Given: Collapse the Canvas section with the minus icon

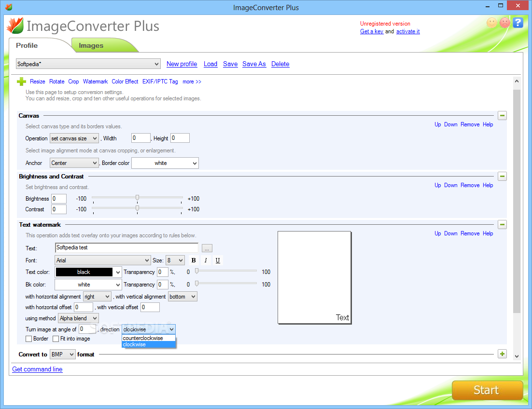Looking at the screenshot, I should point(502,116).
